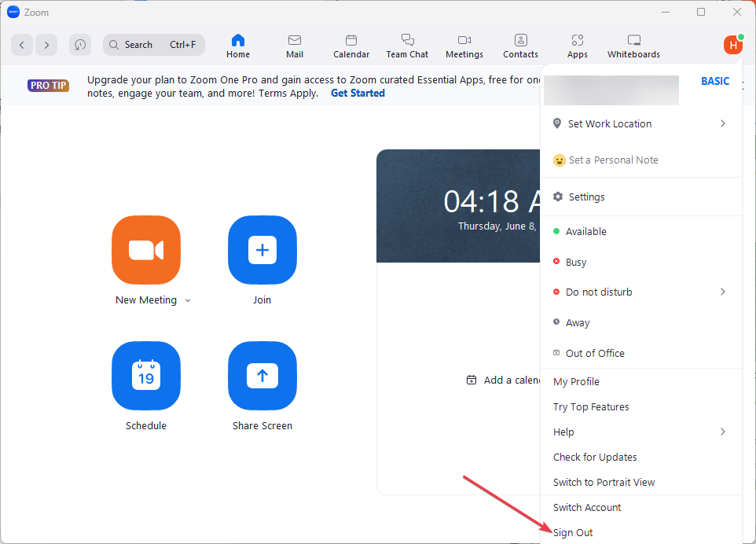Click the orange New Meeting camera icon
This screenshot has width=756, height=544.
tap(146, 250)
